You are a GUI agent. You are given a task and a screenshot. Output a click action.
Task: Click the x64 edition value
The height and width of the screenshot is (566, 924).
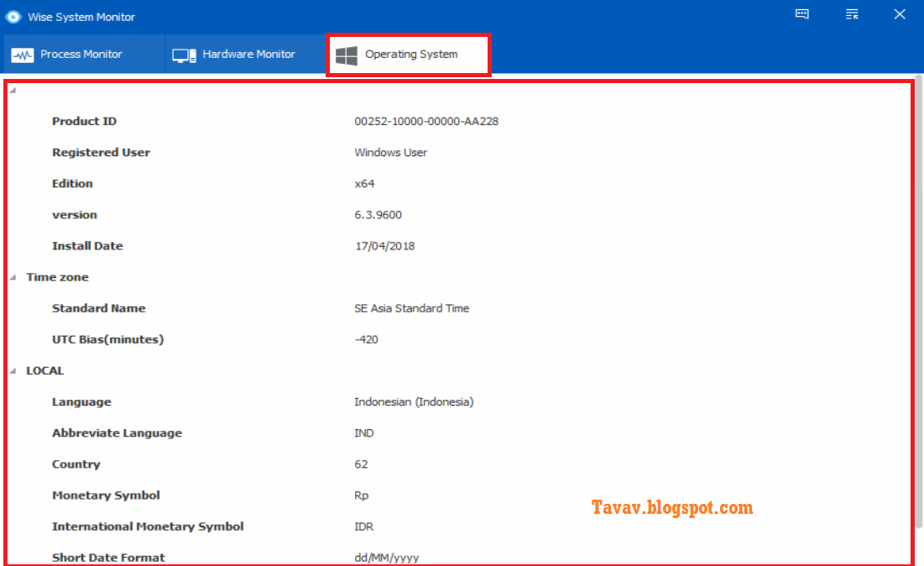pyautogui.click(x=364, y=184)
